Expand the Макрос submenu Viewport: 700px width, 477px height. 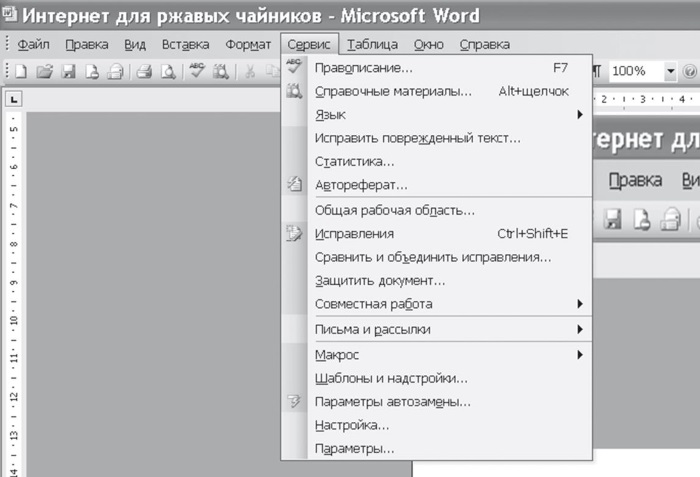pos(437,355)
